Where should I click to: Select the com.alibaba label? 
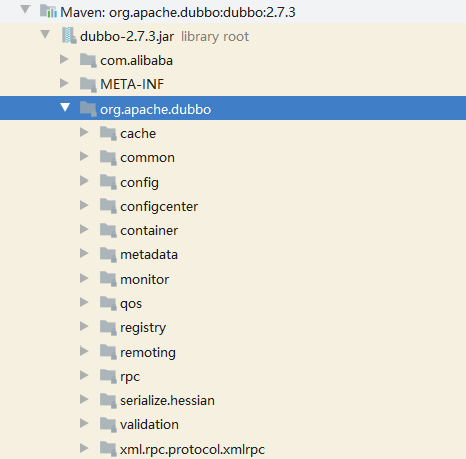[x=137, y=61]
